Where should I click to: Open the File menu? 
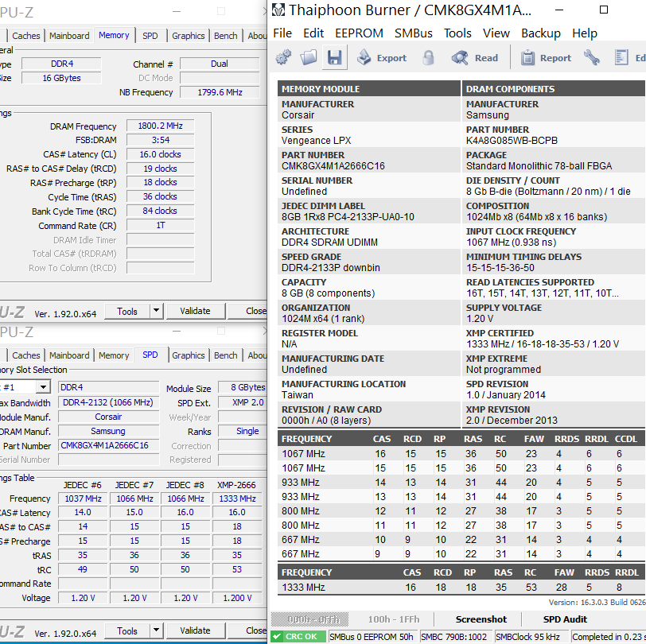click(282, 33)
